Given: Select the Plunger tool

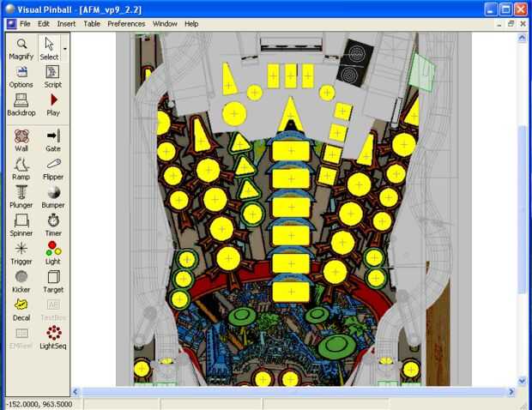Looking at the screenshot, I should pyautogui.click(x=21, y=197).
